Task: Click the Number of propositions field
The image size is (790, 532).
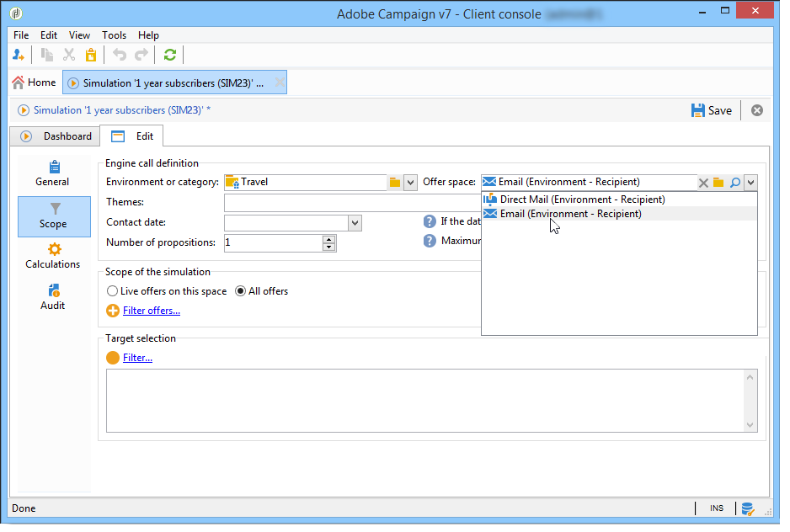Action: 274,244
